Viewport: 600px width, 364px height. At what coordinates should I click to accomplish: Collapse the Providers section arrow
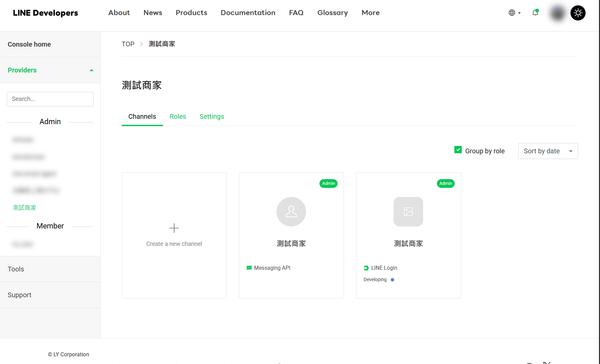pos(92,70)
